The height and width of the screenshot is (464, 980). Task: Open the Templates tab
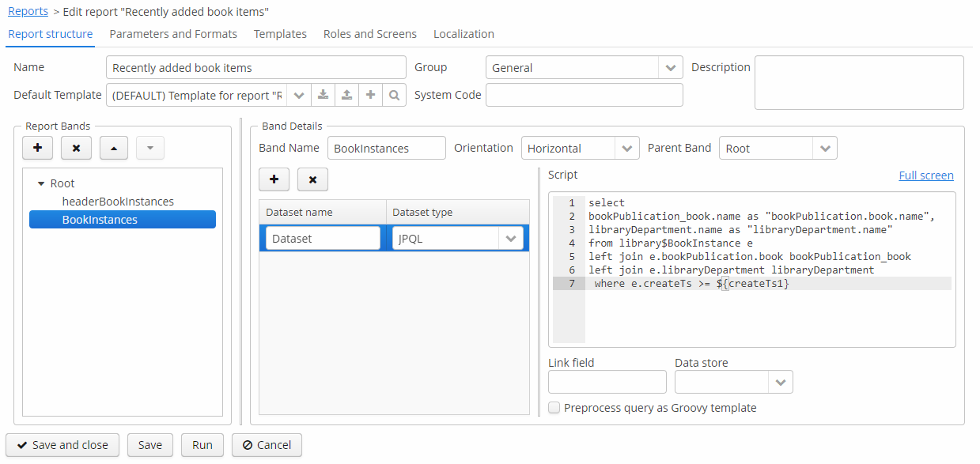pyautogui.click(x=280, y=34)
